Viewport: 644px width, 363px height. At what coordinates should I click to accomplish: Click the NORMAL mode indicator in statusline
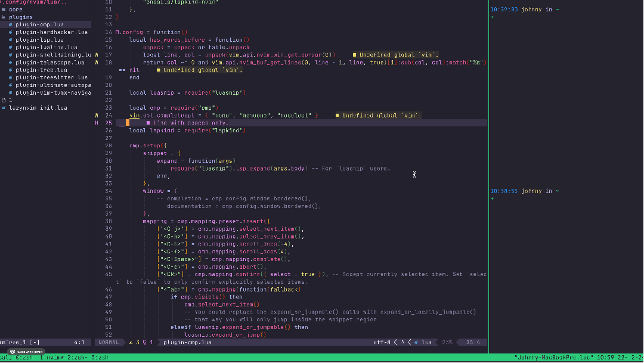[x=109, y=342]
